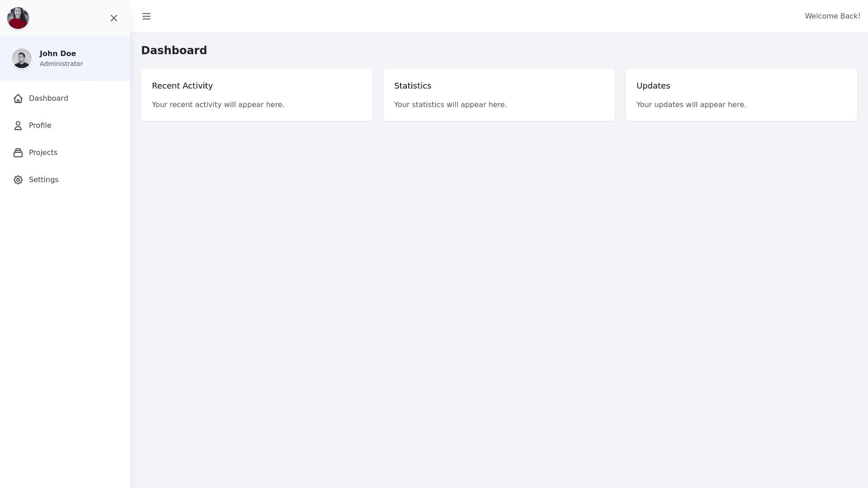Click the Settings gear icon

point(18,180)
